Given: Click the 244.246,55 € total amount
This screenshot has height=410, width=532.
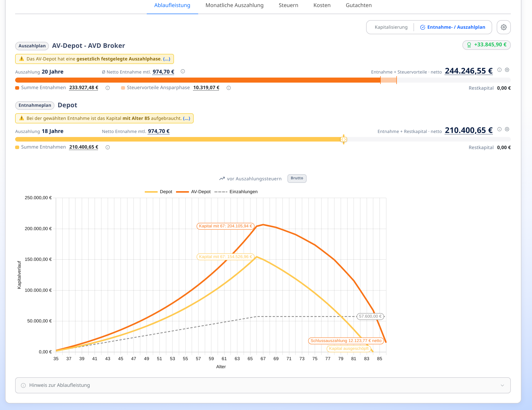Looking at the screenshot, I should [468, 71].
